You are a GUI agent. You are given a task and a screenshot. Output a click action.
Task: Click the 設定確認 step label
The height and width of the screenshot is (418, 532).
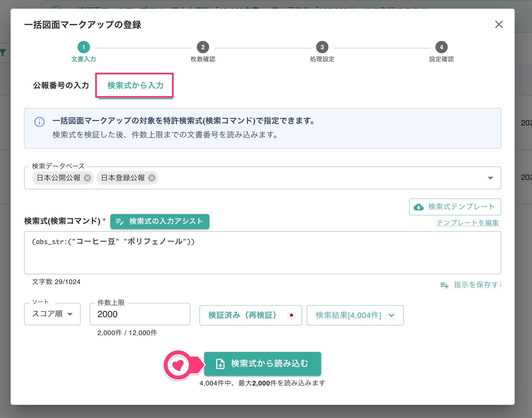(442, 59)
